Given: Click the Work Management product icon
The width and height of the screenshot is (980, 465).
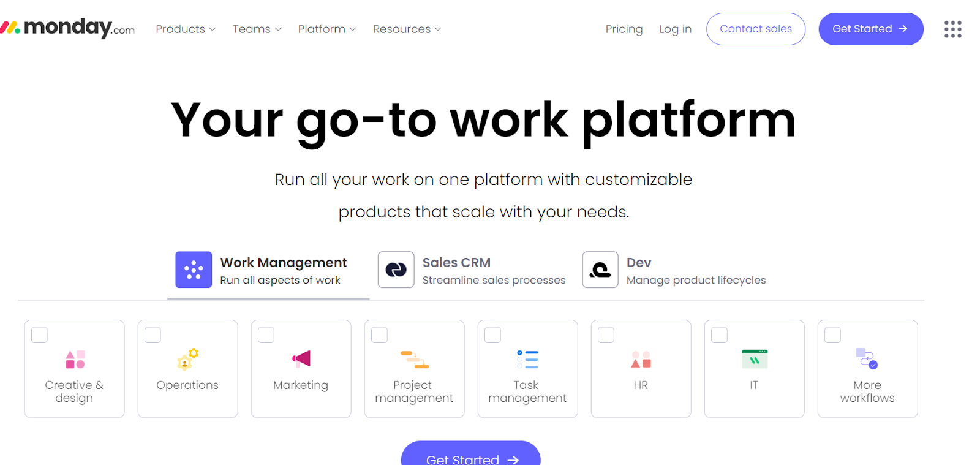Looking at the screenshot, I should [x=194, y=270].
